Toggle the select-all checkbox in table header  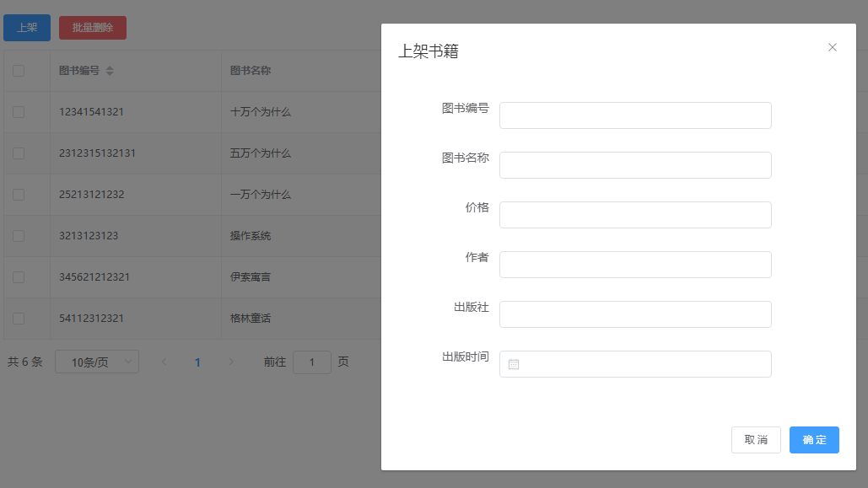point(19,71)
